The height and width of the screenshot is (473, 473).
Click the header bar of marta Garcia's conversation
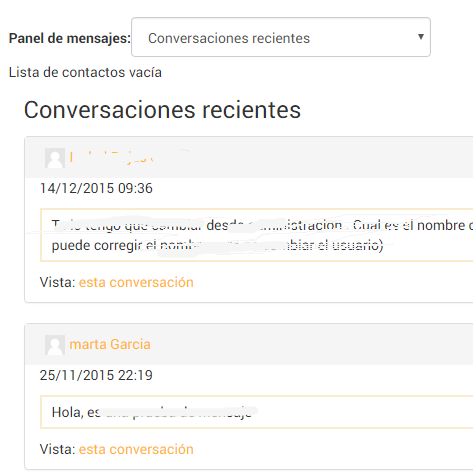(x=249, y=344)
